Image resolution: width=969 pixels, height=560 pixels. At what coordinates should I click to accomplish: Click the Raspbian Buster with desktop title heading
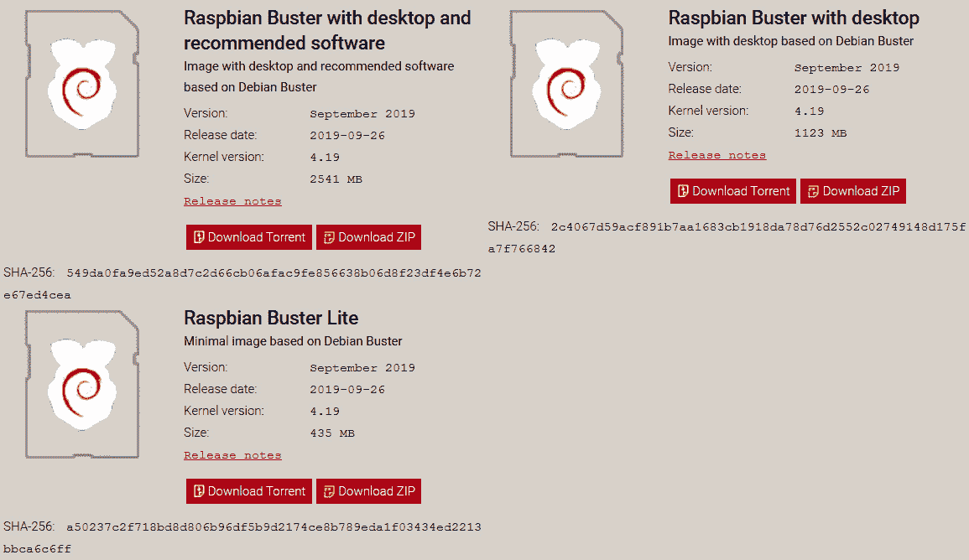coord(794,17)
